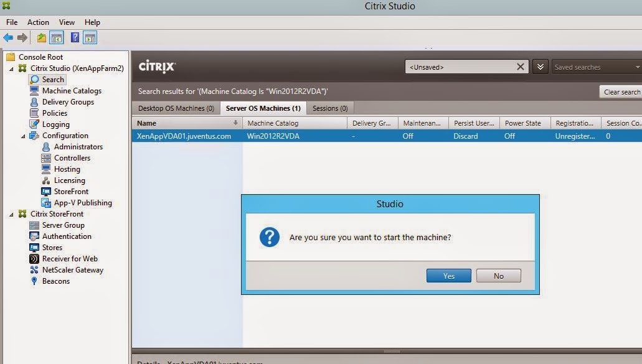Click the export list folder icon
Screen dimensions: 642x364
pyautogui.click(x=40, y=37)
